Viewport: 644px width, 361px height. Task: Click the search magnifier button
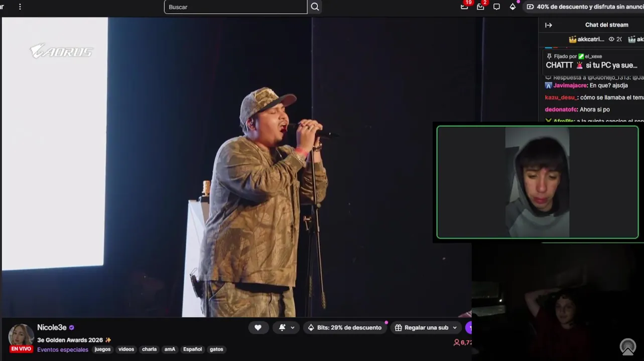tap(315, 7)
